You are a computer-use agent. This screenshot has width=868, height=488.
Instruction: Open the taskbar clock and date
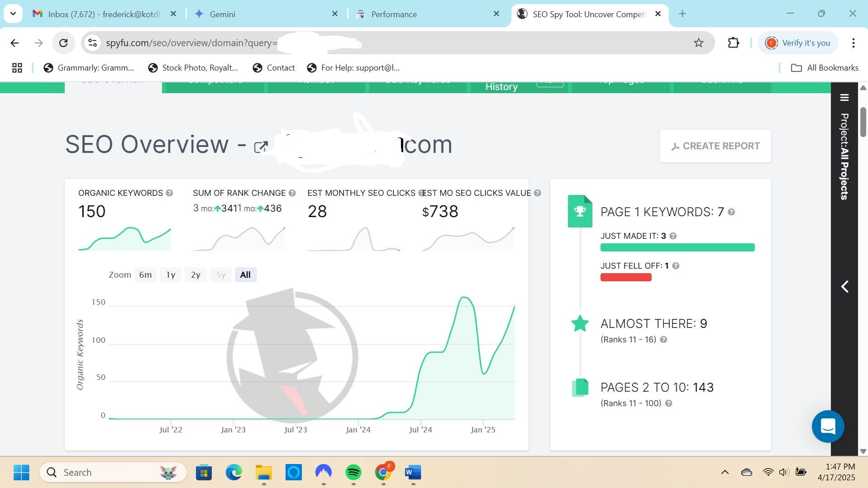(836, 472)
